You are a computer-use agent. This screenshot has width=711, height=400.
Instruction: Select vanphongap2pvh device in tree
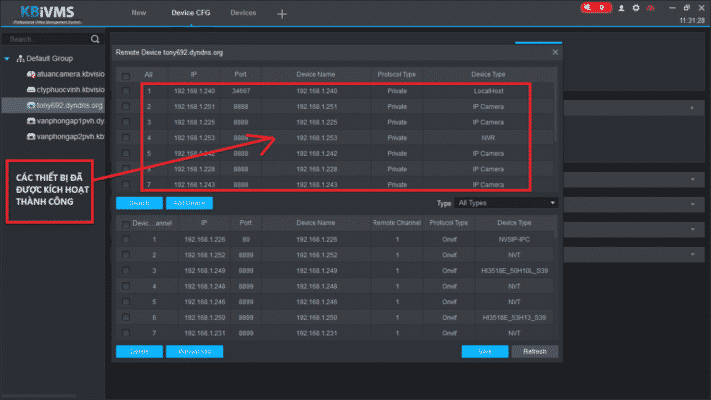tap(70, 137)
